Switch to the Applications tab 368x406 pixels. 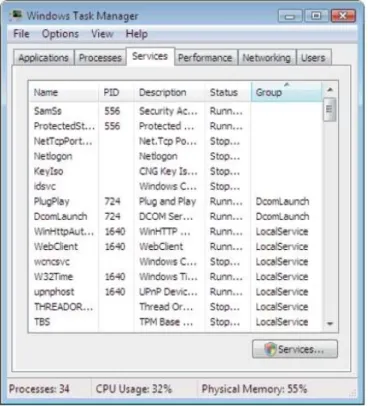tap(44, 58)
